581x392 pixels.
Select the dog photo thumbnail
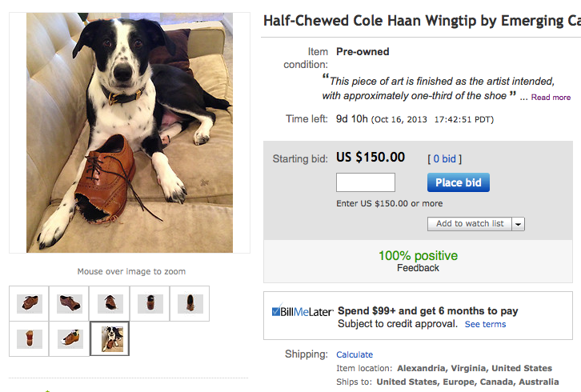(110, 338)
